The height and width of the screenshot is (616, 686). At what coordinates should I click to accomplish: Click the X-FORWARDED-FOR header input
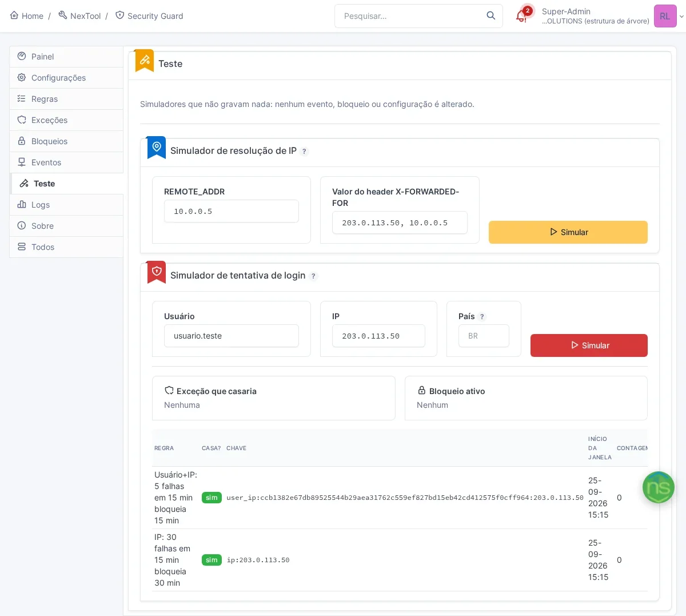400,222
